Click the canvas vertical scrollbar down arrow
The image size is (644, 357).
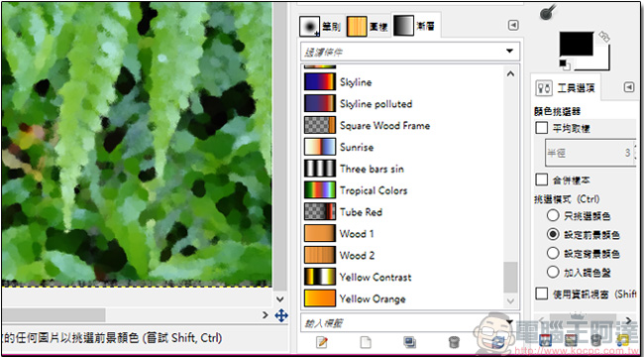click(280, 299)
